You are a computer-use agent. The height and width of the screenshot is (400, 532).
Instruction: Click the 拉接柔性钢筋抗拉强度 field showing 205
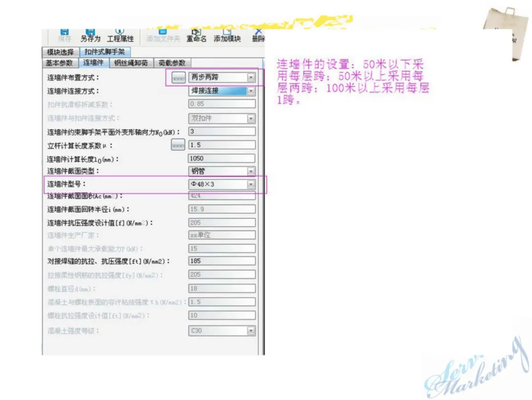click(222, 274)
